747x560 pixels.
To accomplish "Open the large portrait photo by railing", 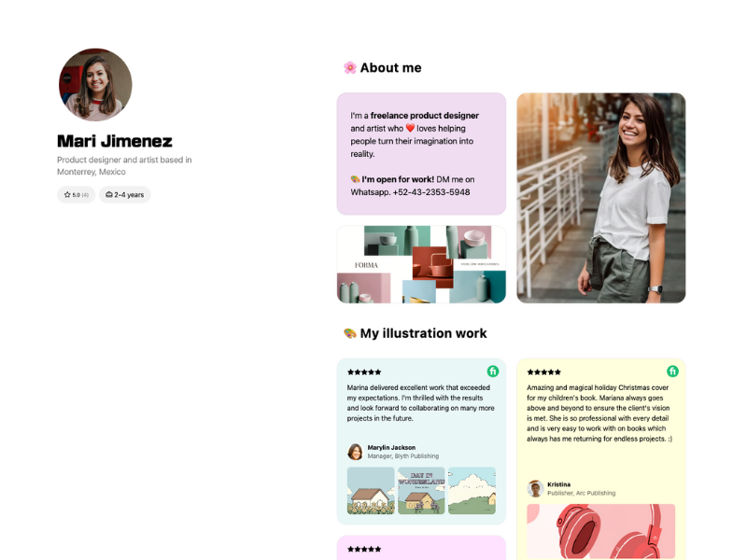I will coord(601,198).
